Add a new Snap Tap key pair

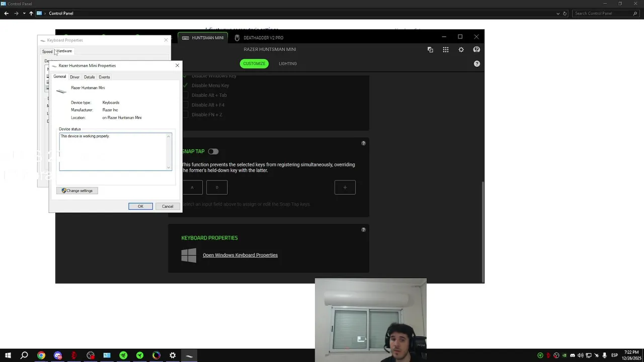[x=345, y=188]
